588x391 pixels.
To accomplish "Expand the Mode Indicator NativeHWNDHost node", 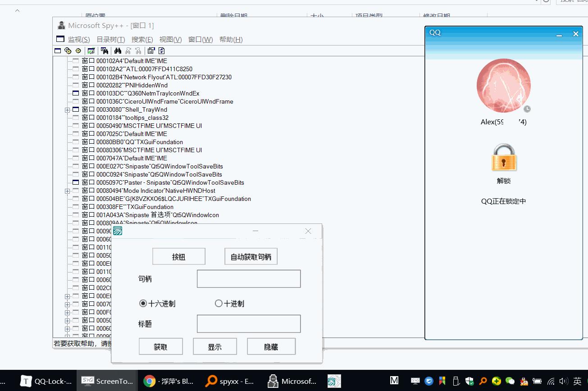I will click(68, 191).
